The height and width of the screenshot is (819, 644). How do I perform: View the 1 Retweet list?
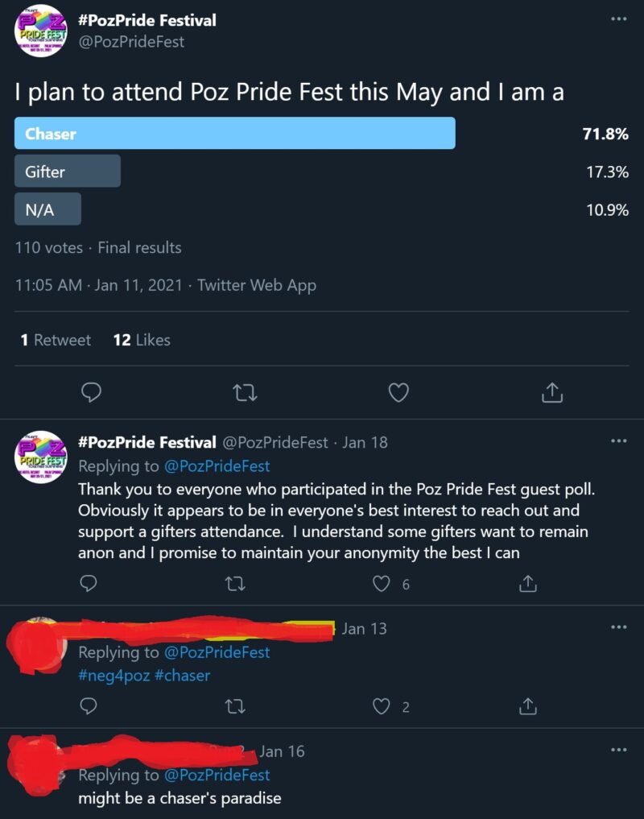pyautogui.click(x=56, y=340)
